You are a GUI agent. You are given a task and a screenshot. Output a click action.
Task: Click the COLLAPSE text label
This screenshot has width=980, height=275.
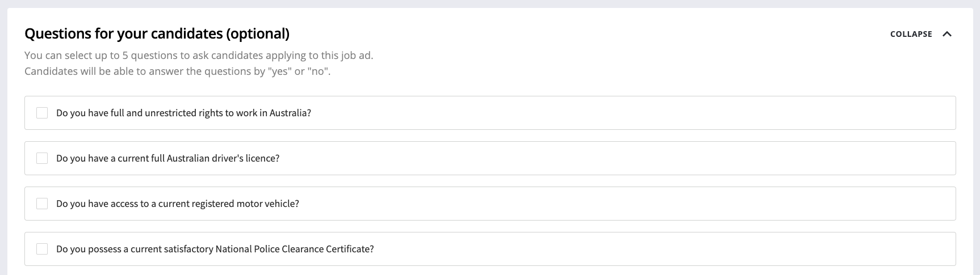tap(911, 34)
